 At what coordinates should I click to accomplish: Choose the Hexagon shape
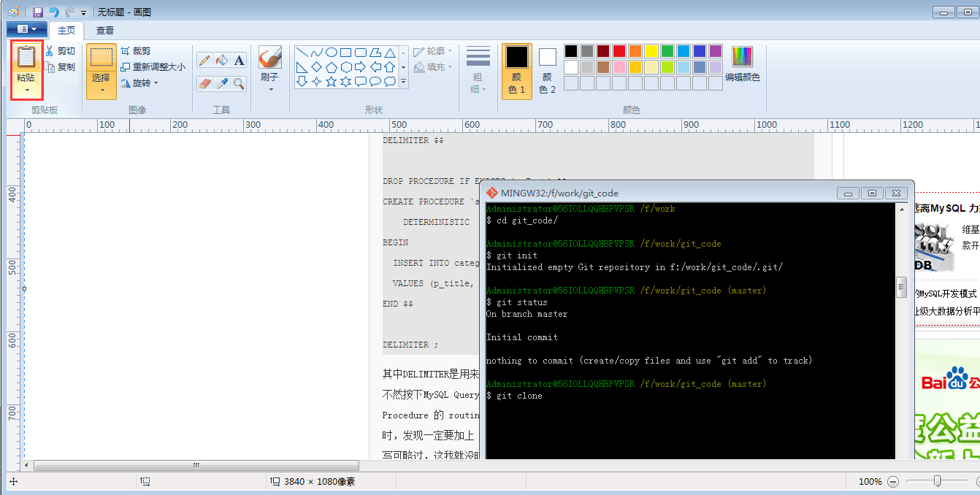(x=345, y=67)
